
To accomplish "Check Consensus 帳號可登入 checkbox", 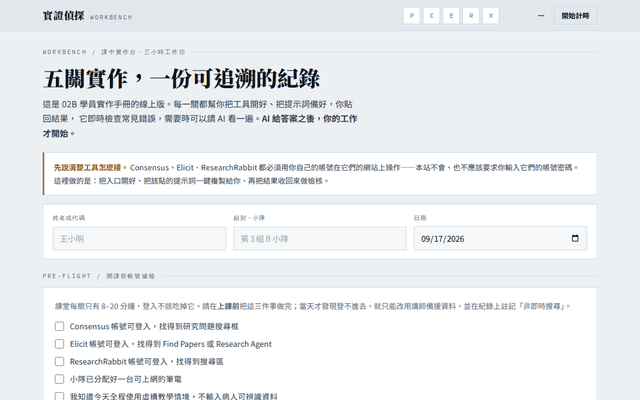I will [x=60, y=327].
